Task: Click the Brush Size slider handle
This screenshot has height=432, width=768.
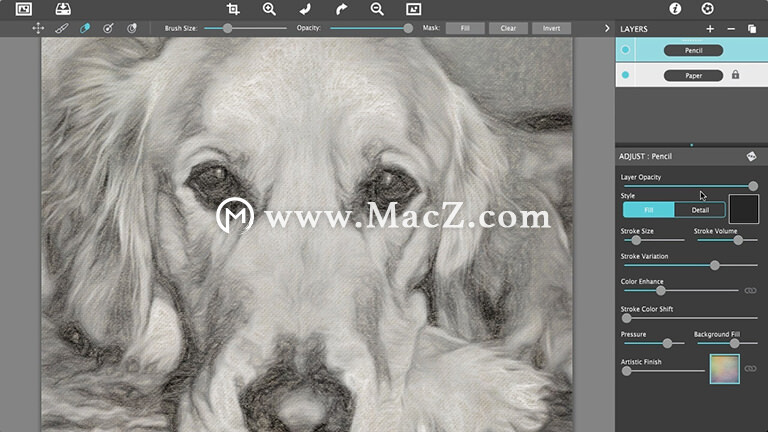Action: pyautogui.click(x=227, y=28)
